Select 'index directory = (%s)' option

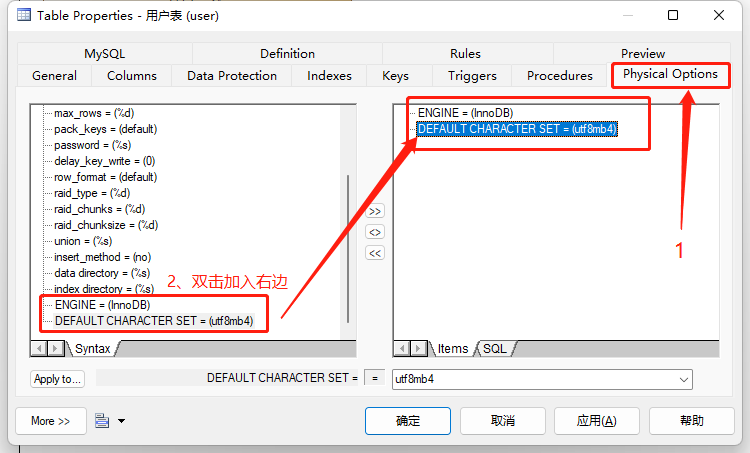point(104,289)
